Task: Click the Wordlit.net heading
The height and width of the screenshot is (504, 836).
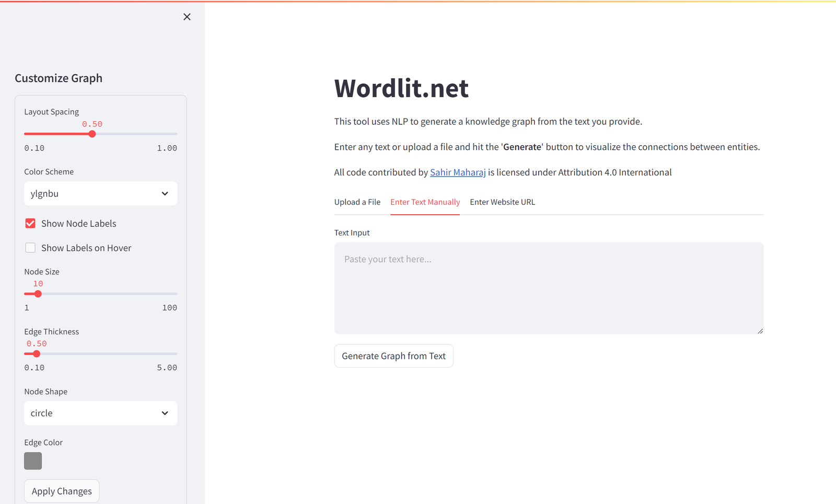Action: [x=401, y=88]
